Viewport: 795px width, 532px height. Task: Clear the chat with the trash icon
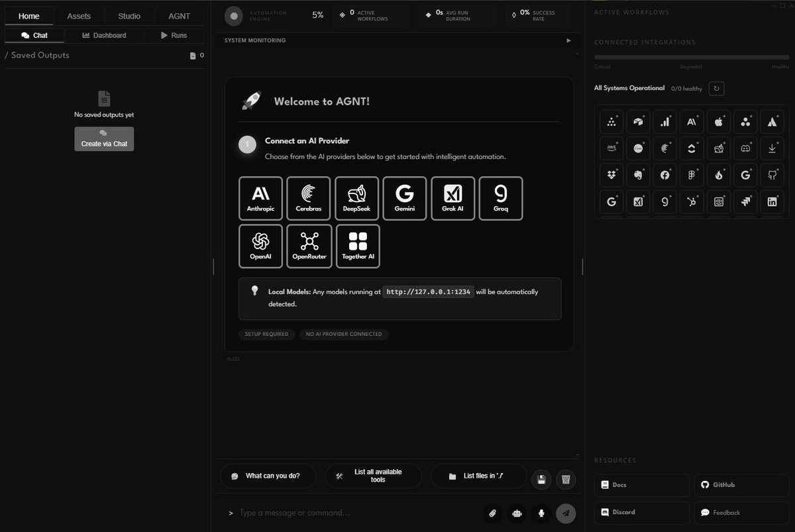566,480
